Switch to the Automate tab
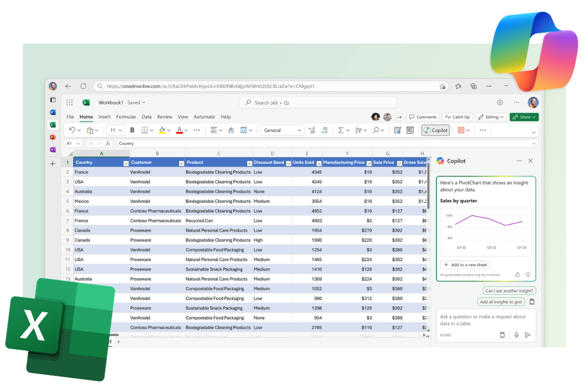Image resolution: width=588 pixels, height=389 pixels. (204, 116)
